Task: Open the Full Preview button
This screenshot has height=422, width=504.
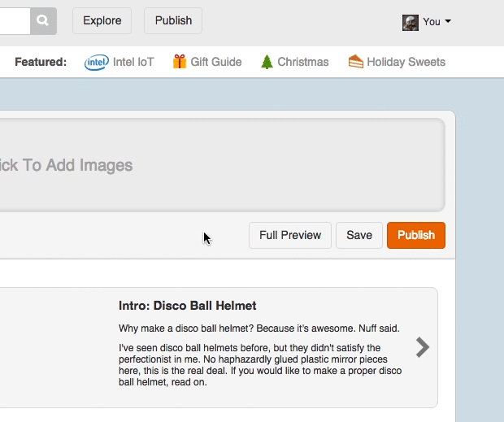Action: tap(290, 235)
